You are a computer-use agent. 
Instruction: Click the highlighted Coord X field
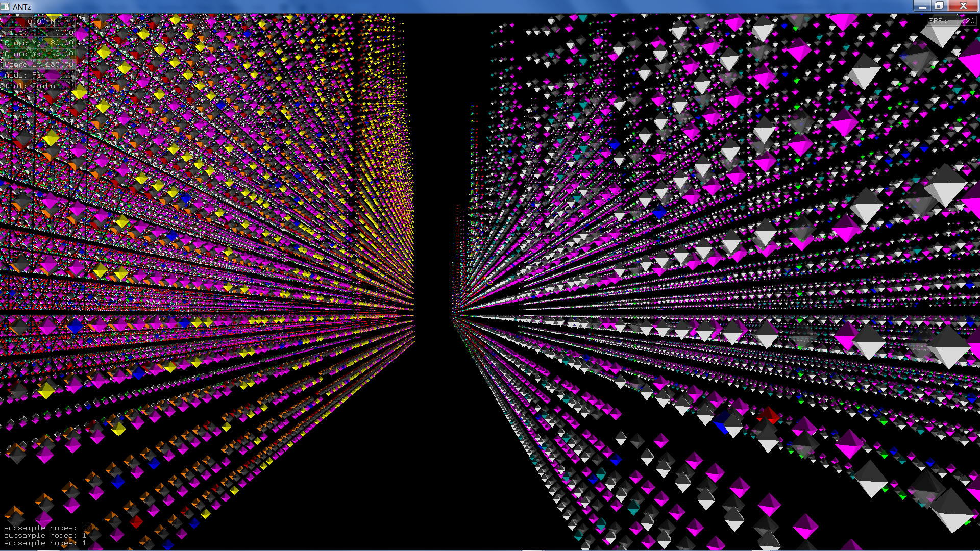click(39, 43)
